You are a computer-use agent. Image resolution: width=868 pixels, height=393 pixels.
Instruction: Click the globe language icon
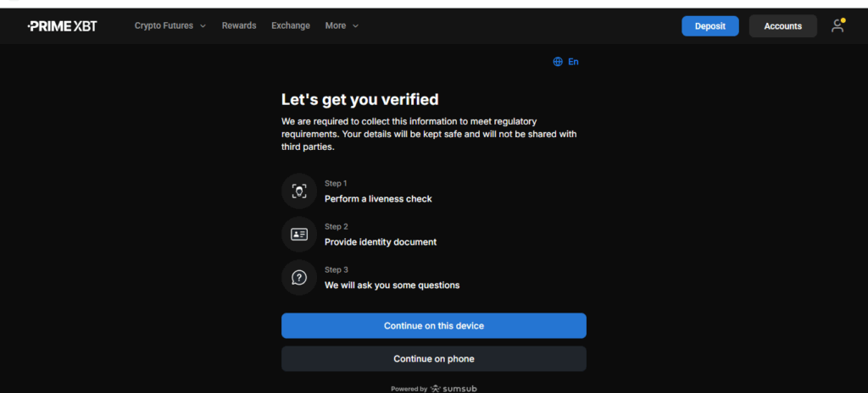click(558, 62)
